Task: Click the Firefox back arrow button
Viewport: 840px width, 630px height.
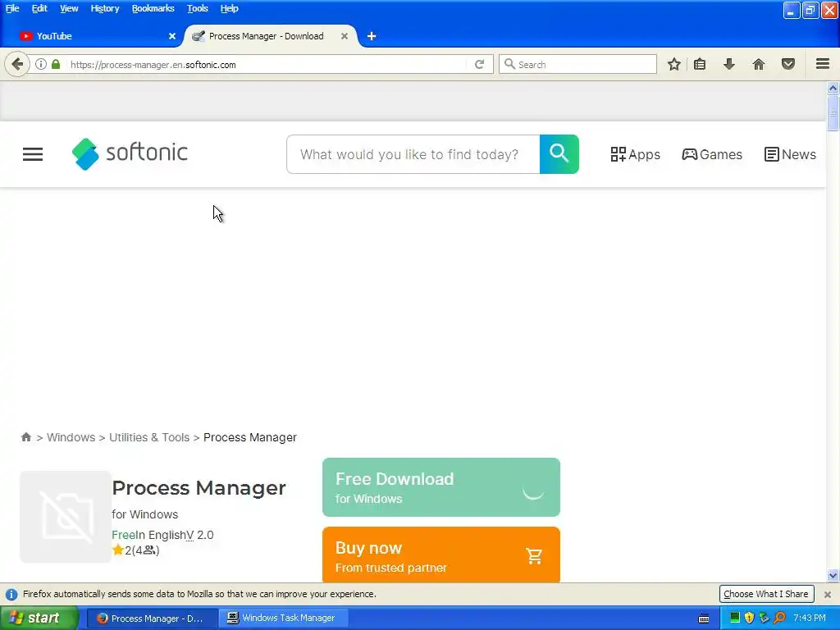Action: point(17,64)
